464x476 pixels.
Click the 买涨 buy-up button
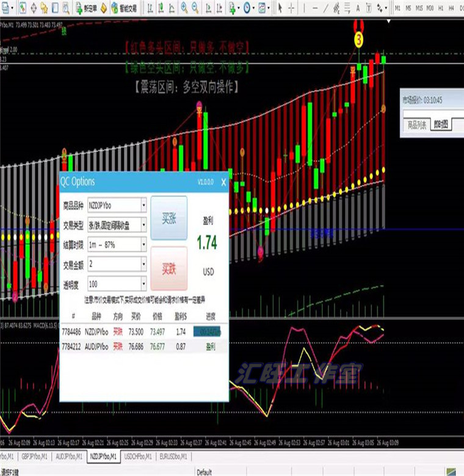[169, 218]
